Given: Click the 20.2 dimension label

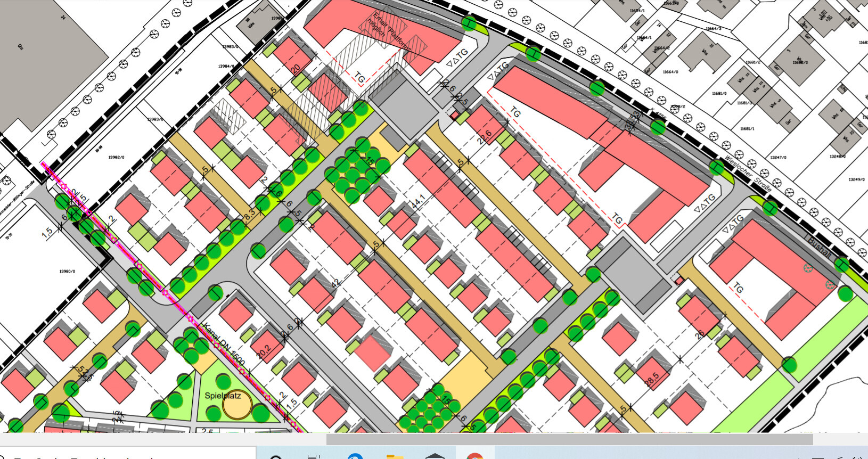Looking at the screenshot, I should (x=264, y=350).
